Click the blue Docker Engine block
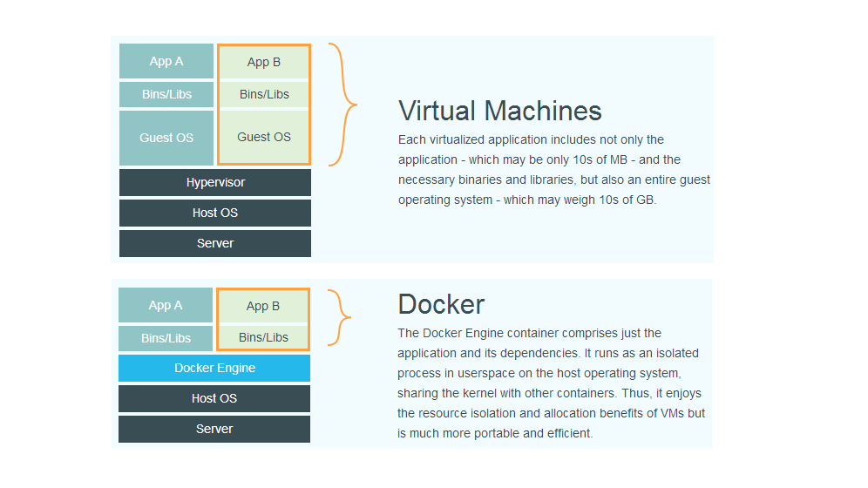868x488 pixels. [x=214, y=368]
